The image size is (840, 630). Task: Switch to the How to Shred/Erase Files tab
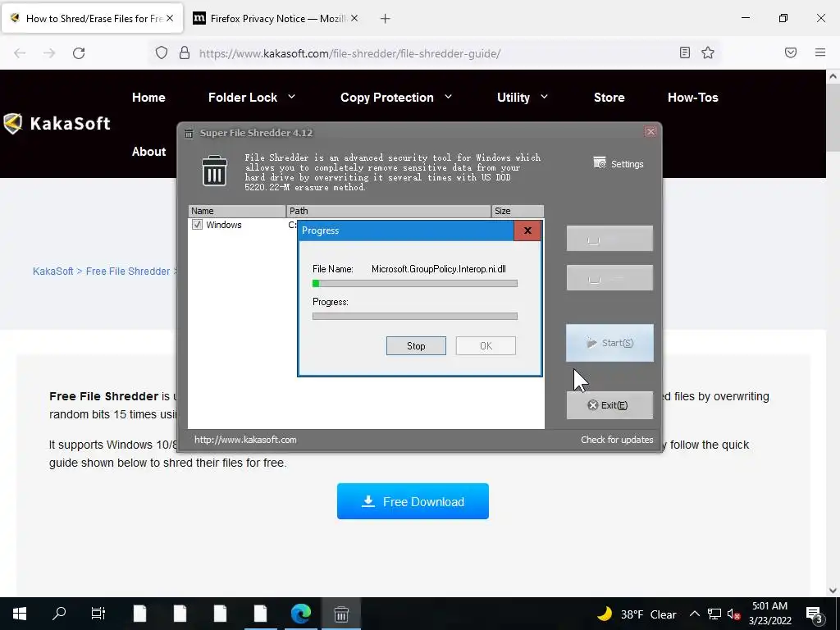click(x=92, y=18)
